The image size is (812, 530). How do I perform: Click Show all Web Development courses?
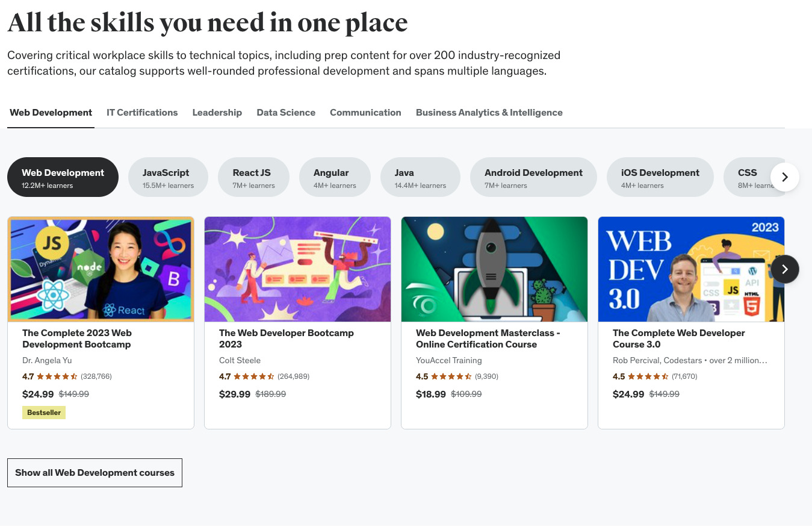[95, 473]
